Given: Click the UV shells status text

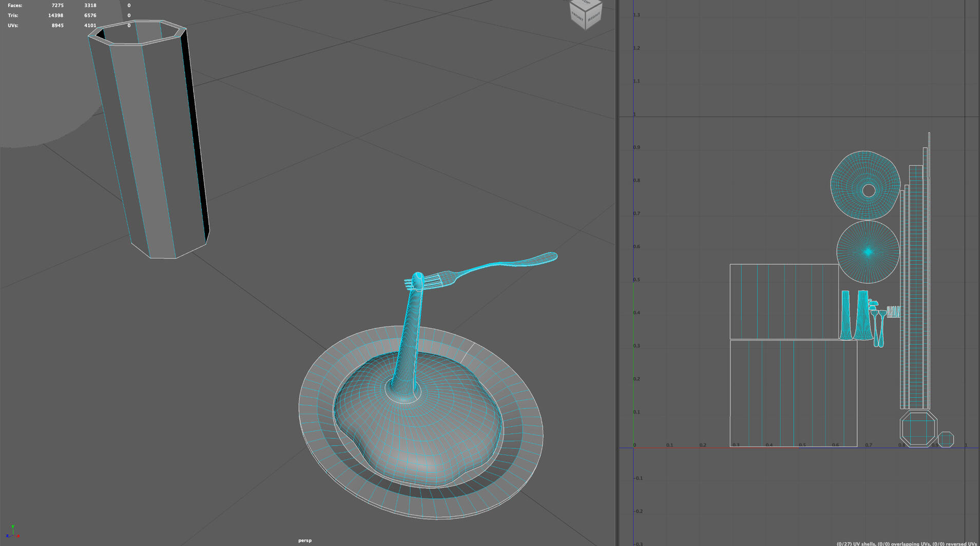Looking at the screenshot, I should click(907, 543).
